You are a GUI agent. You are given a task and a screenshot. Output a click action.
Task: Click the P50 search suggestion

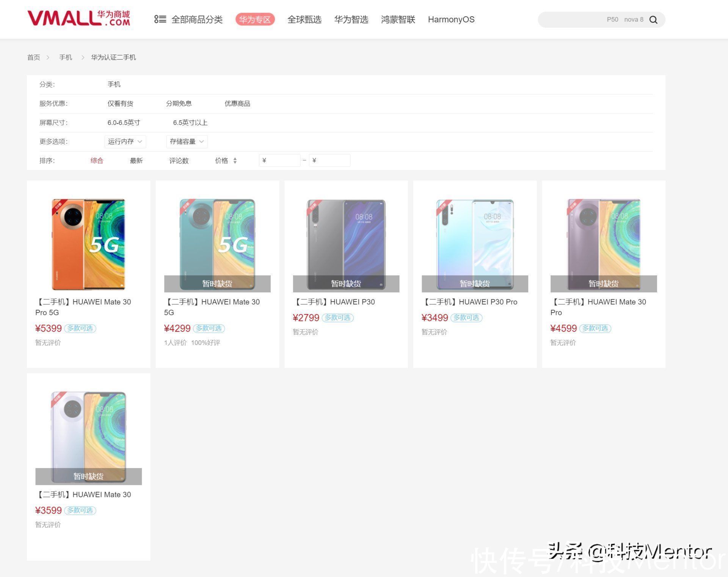[612, 19]
